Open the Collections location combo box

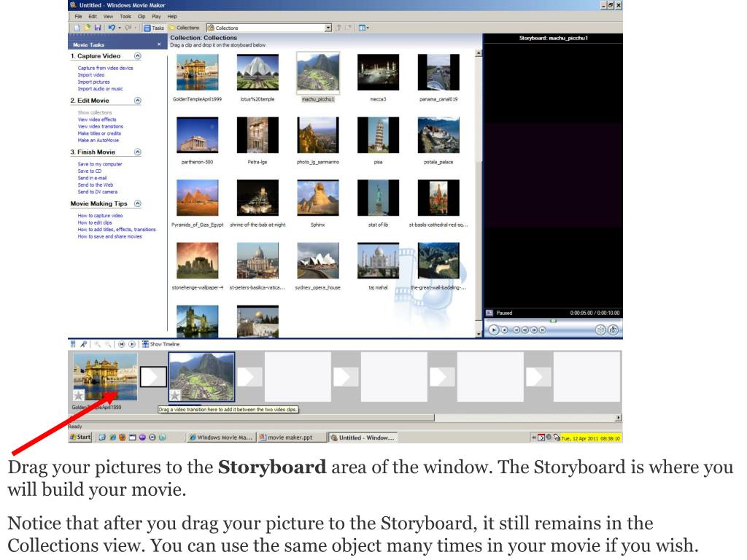tap(269, 28)
